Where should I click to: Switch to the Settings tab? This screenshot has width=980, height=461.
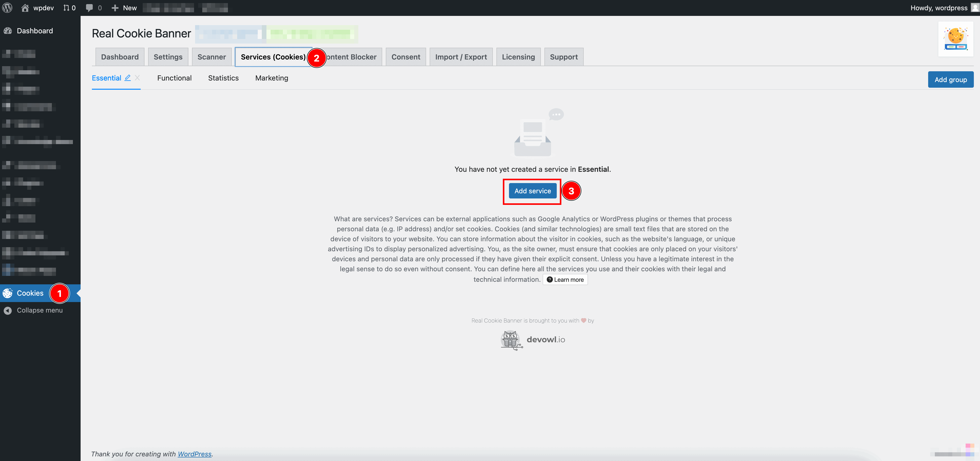[x=168, y=57]
